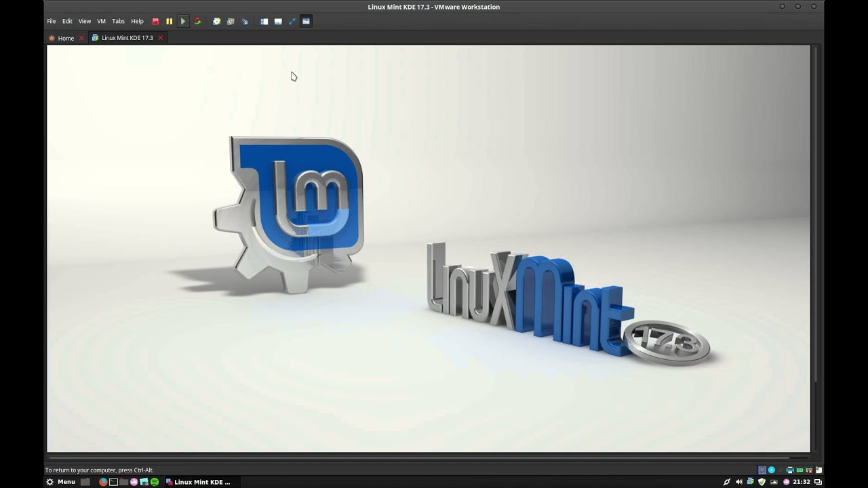Launch the terminal from the panel
This screenshot has width=868, height=488.
[113, 482]
